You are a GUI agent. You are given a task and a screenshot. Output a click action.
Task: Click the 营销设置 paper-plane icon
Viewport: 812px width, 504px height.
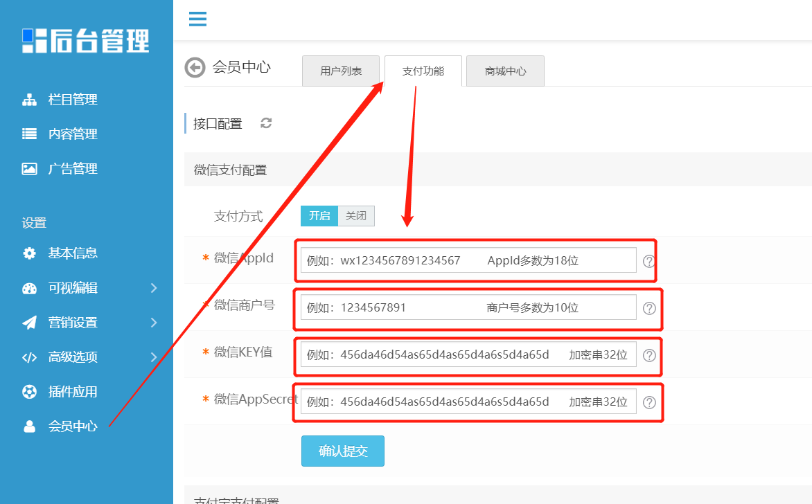(x=29, y=322)
